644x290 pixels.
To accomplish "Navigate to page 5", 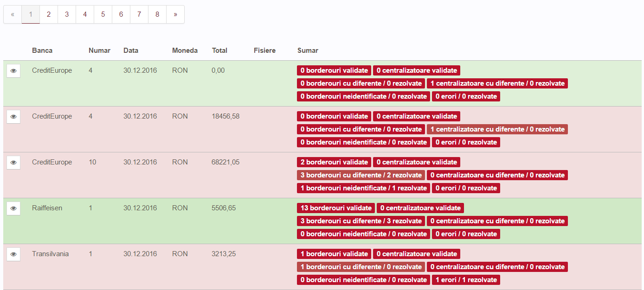I will (x=103, y=14).
